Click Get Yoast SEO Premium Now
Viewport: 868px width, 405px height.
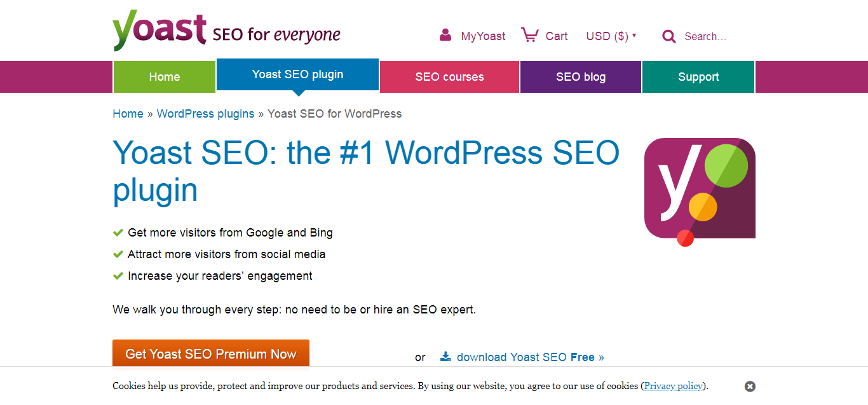click(210, 354)
